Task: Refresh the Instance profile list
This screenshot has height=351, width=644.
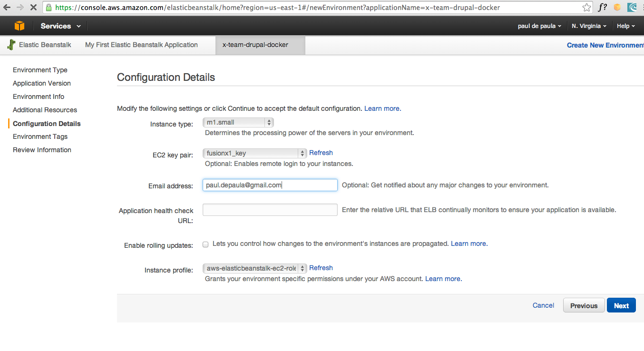Action: pos(321,268)
